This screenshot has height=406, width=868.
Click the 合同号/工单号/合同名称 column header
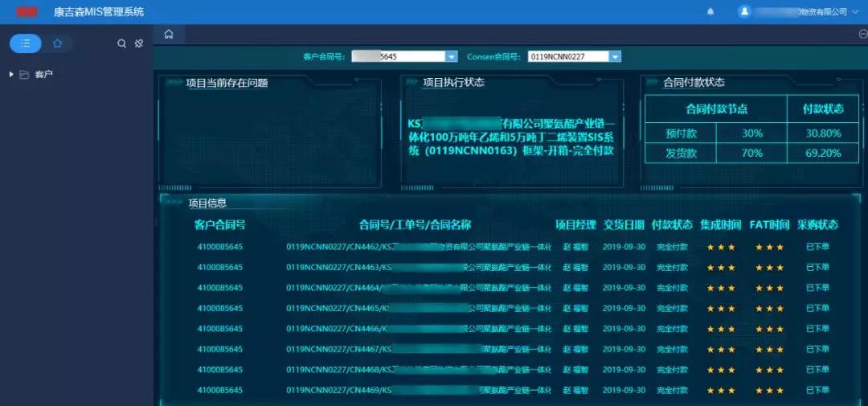pyautogui.click(x=415, y=225)
